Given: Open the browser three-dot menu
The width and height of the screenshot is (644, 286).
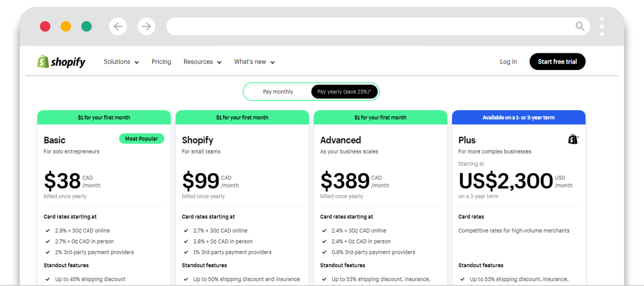Looking at the screenshot, I should (602, 26).
